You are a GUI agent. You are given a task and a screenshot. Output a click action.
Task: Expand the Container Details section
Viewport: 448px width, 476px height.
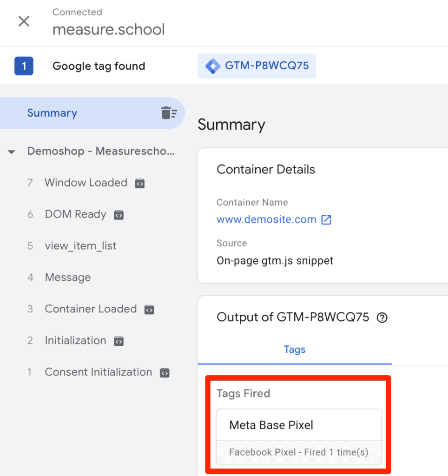(x=265, y=169)
